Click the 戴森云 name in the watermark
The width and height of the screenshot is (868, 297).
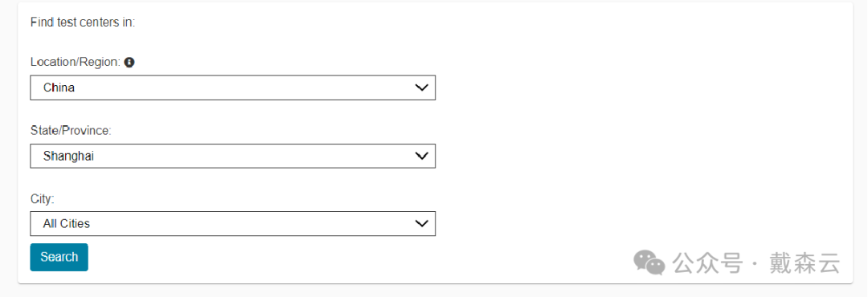[805, 262]
